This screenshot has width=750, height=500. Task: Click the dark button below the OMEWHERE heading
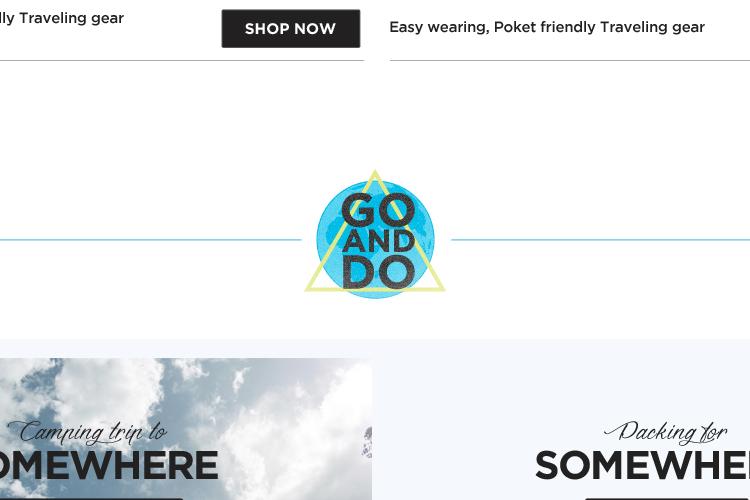pos(91,499)
